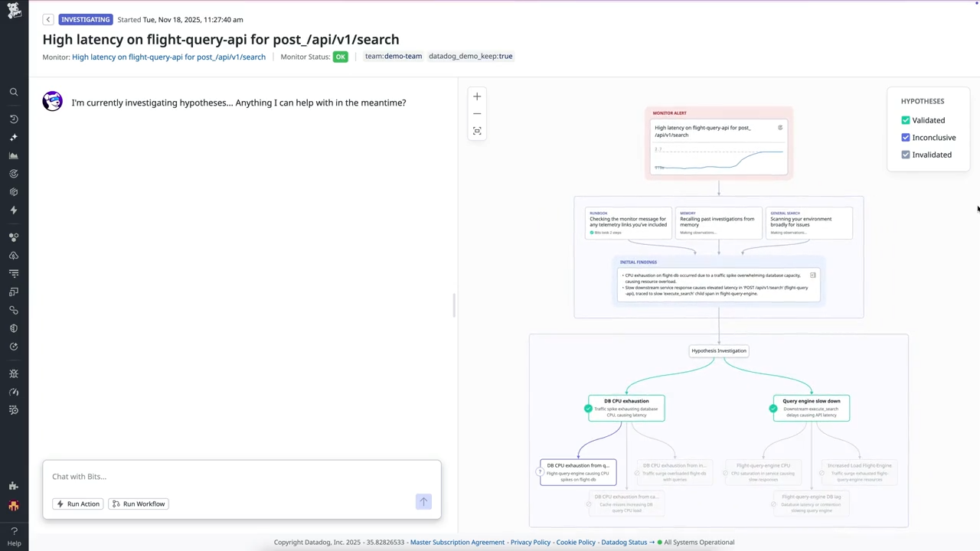Select the Flight-query-engine DB lag node
Image resolution: width=980 pixels, height=551 pixels.
tap(812, 504)
